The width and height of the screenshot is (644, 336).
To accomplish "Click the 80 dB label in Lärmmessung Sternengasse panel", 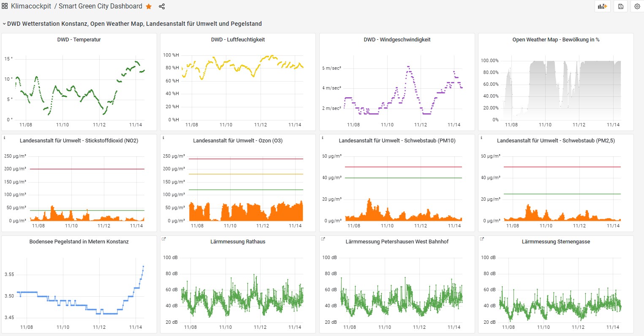I will click(x=489, y=274).
